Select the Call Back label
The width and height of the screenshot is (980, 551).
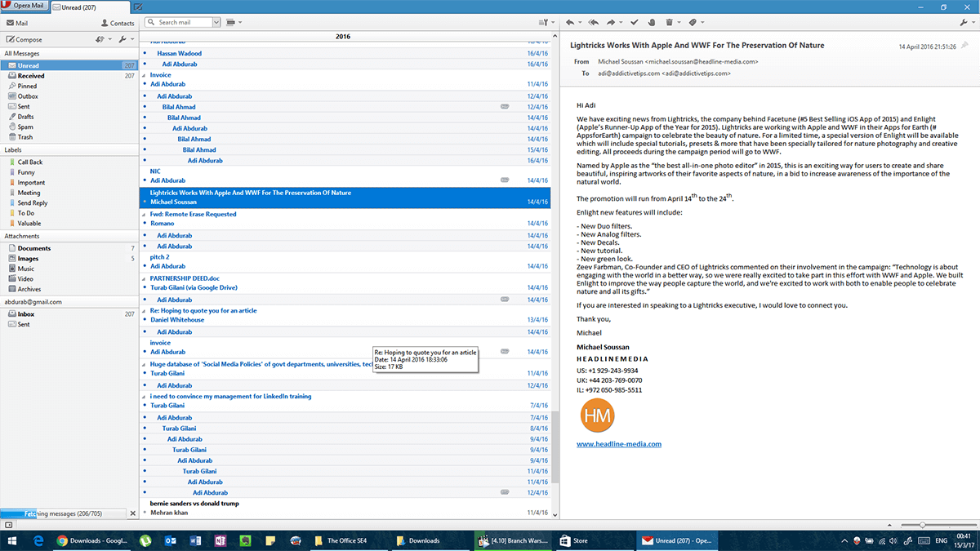click(x=69, y=162)
